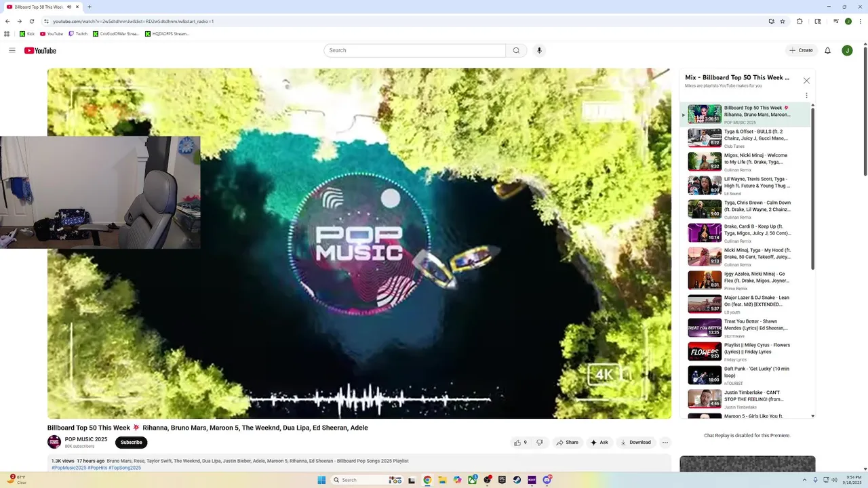Image resolution: width=868 pixels, height=488 pixels.
Task: Open a new browser tab
Action: (x=90, y=7)
